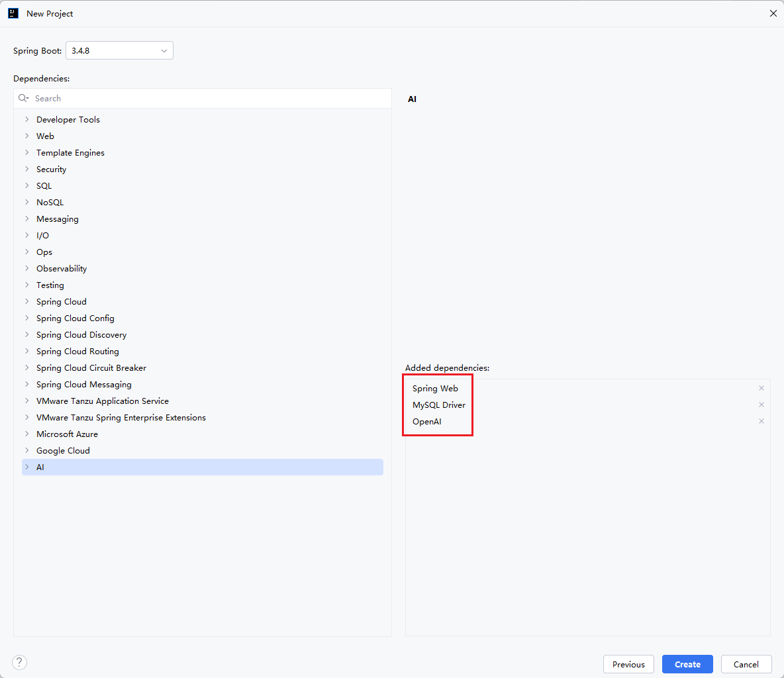Expand the I/O chevron
This screenshot has width=784, height=678.
27,235
